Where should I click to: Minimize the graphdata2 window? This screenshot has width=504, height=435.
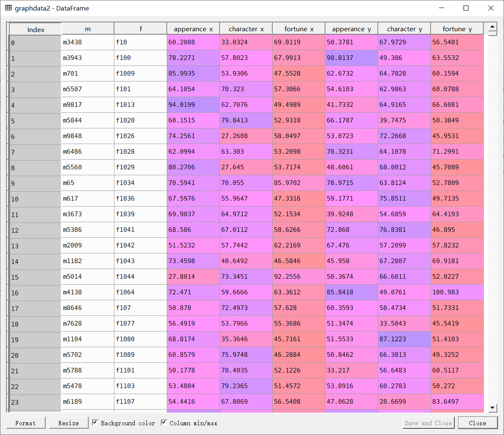point(442,8)
